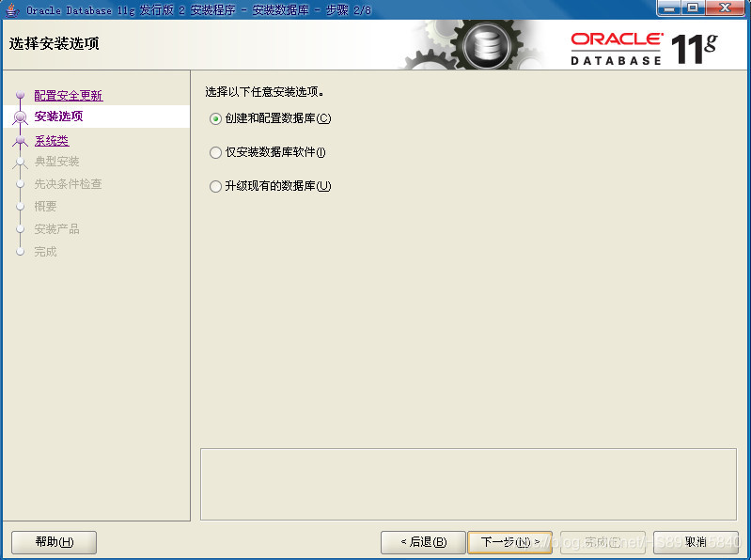
Task: Proceed with the 下一步(N) button
Action: pyautogui.click(x=510, y=542)
